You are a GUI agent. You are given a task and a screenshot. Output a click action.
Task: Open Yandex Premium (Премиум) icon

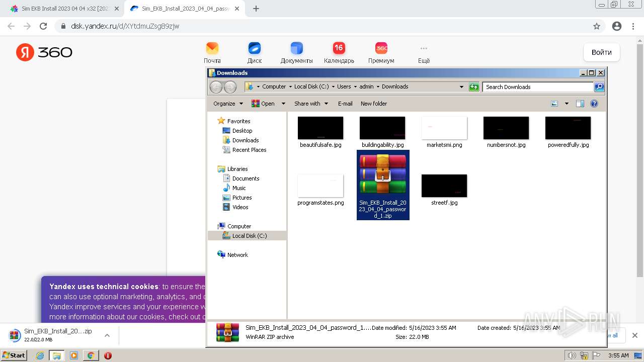coord(381,52)
